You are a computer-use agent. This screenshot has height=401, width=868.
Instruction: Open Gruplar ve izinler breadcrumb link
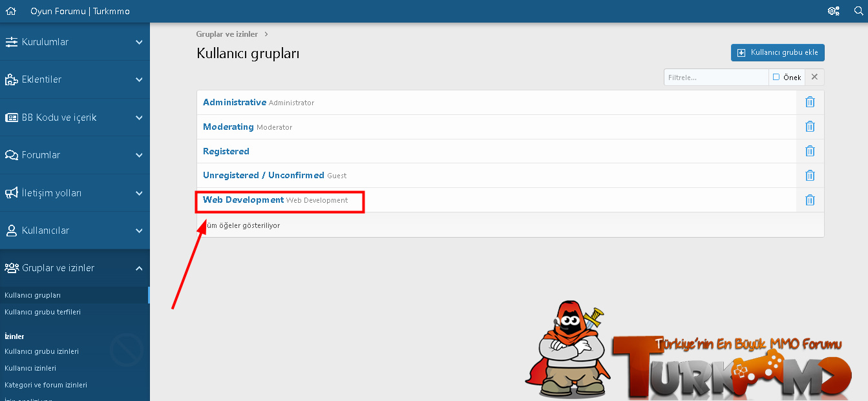pyautogui.click(x=227, y=34)
